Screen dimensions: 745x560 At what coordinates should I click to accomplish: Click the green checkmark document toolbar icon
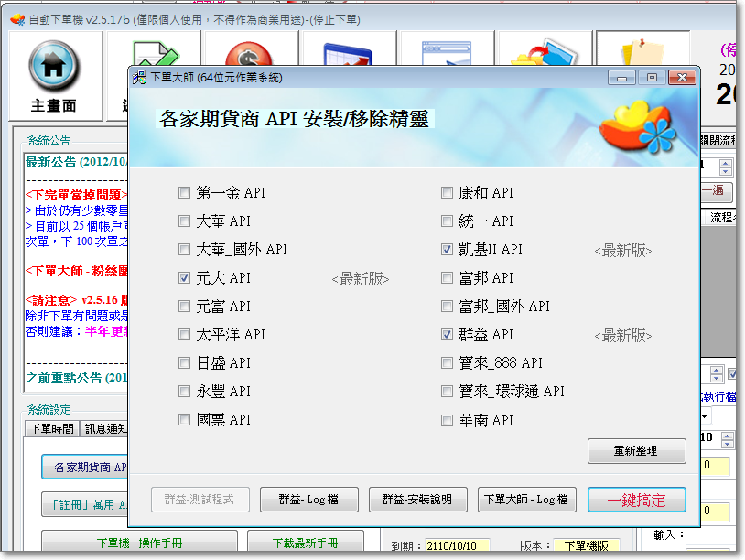[156, 54]
